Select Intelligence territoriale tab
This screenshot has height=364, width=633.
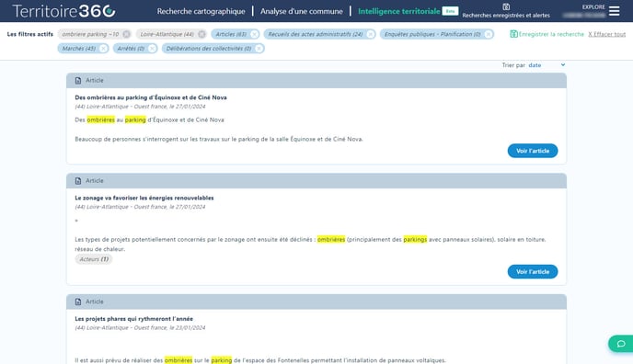coord(399,11)
